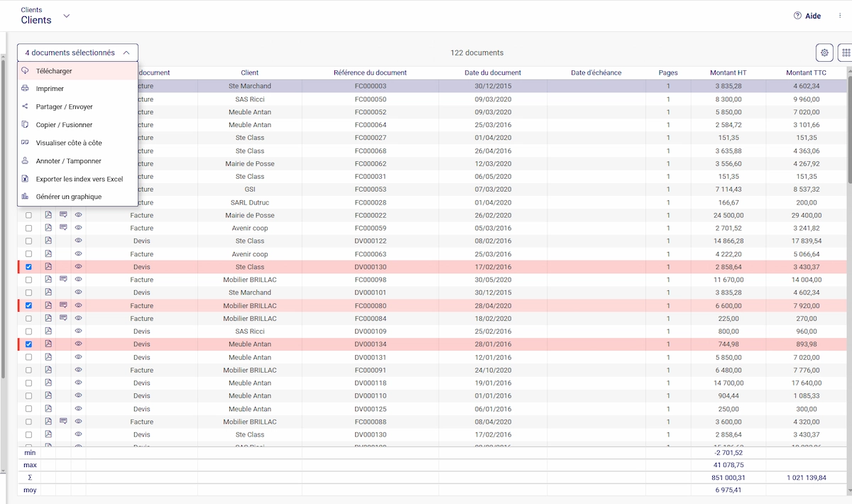Open PDF icon of document DV000134

point(48,344)
